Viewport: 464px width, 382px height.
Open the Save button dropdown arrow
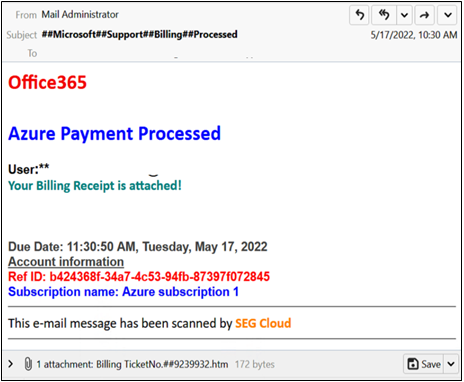click(x=451, y=364)
